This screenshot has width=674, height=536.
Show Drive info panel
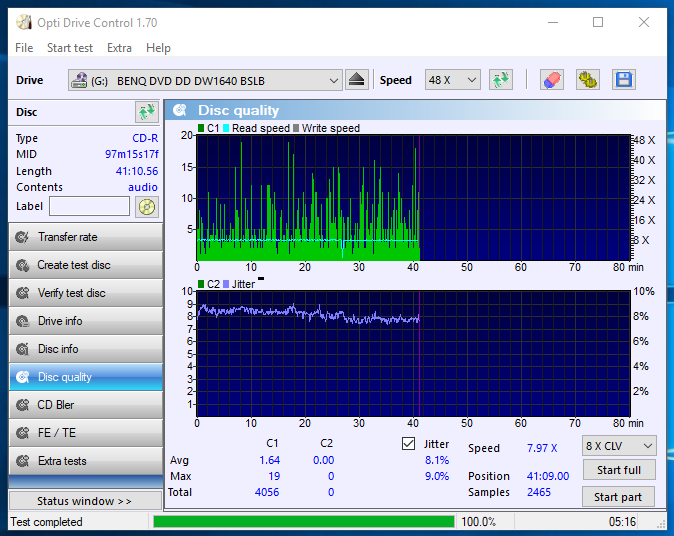[86, 321]
